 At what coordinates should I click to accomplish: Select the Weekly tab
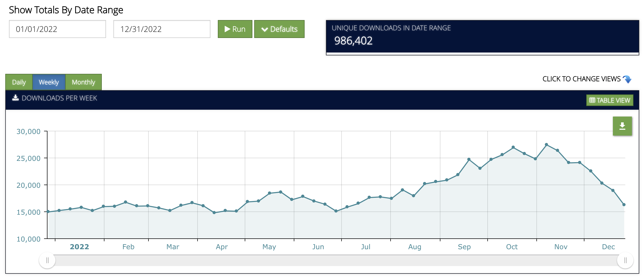pyautogui.click(x=49, y=82)
